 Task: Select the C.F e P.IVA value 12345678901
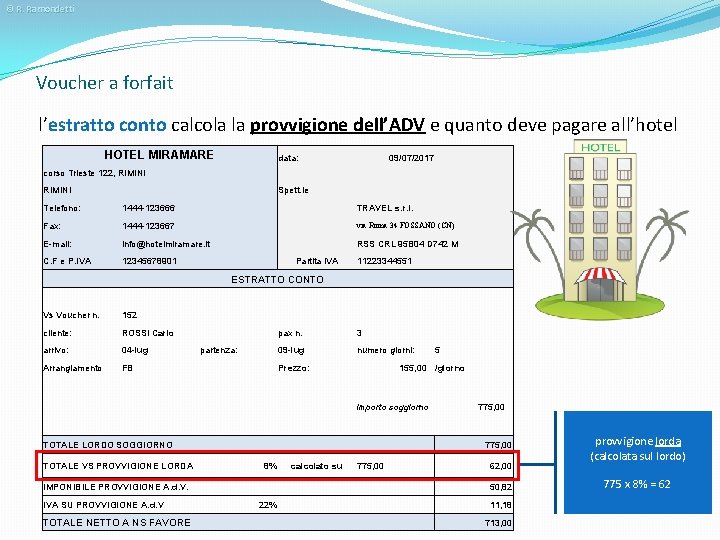tap(149, 261)
